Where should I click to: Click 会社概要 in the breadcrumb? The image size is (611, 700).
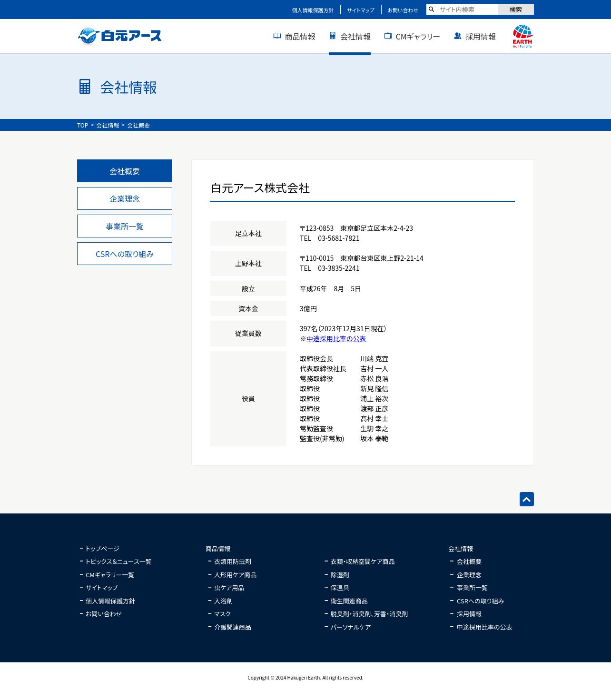pos(138,125)
